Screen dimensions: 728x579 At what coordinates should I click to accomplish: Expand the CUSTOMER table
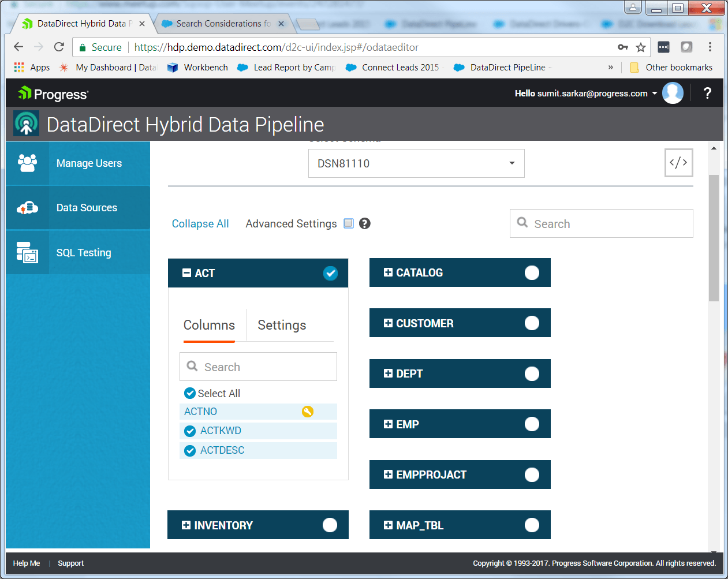(387, 323)
